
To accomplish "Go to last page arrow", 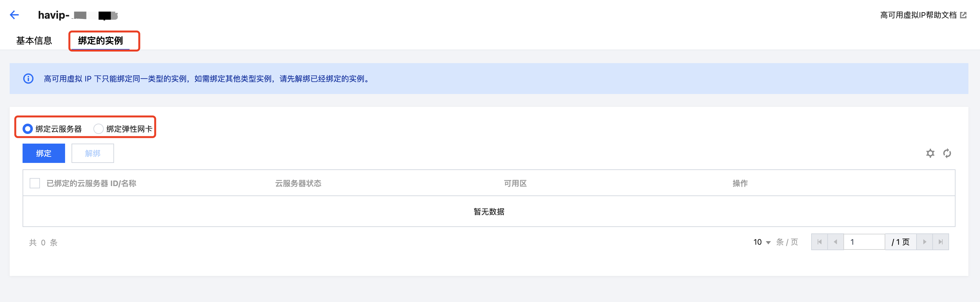I will coord(940,242).
